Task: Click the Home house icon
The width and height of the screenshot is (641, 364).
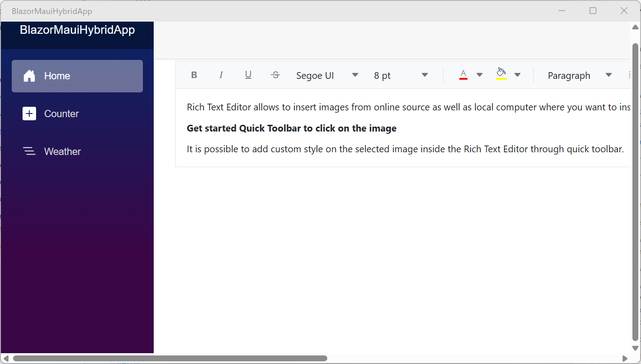Action: [x=29, y=76]
